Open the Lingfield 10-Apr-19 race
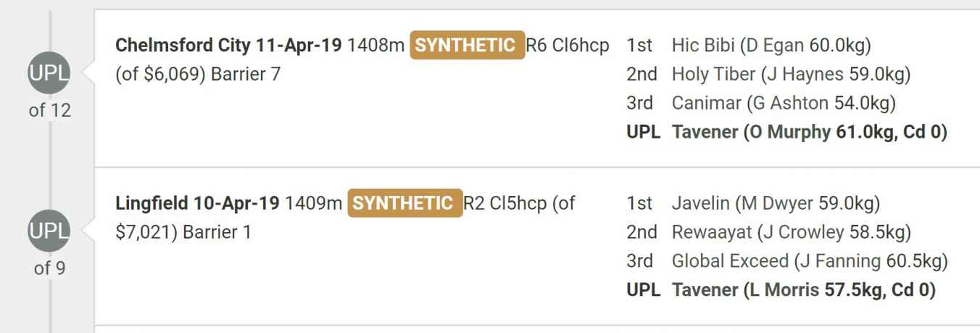980x333 pixels. point(197,204)
